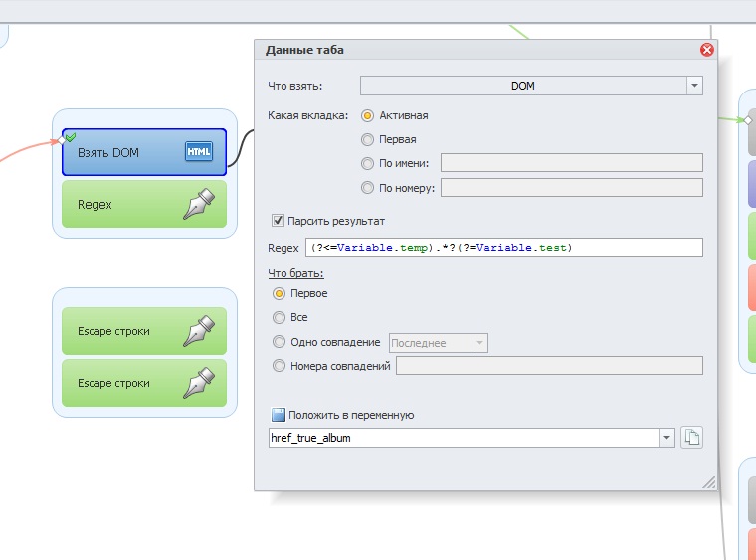Image resolution: width=756 pixels, height=560 pixels.
Task: Close the Данные таба dialog with red X
Action: [707, 50]
